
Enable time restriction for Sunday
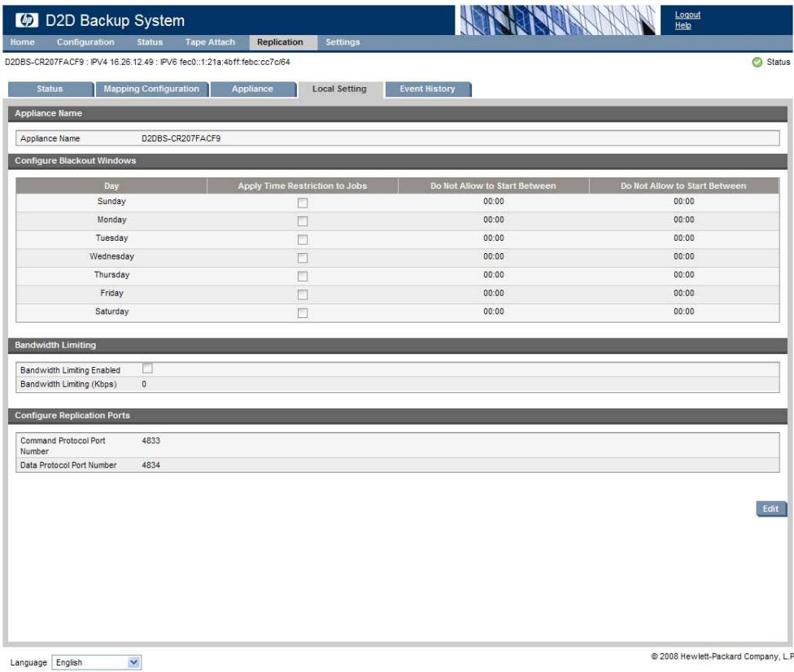click(303, 203)
